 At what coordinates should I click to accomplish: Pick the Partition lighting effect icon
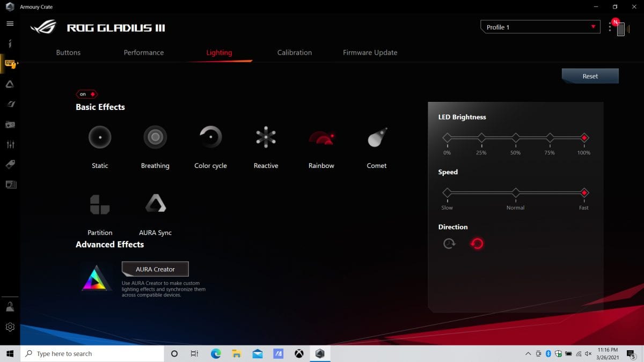(x=100, y=204)
